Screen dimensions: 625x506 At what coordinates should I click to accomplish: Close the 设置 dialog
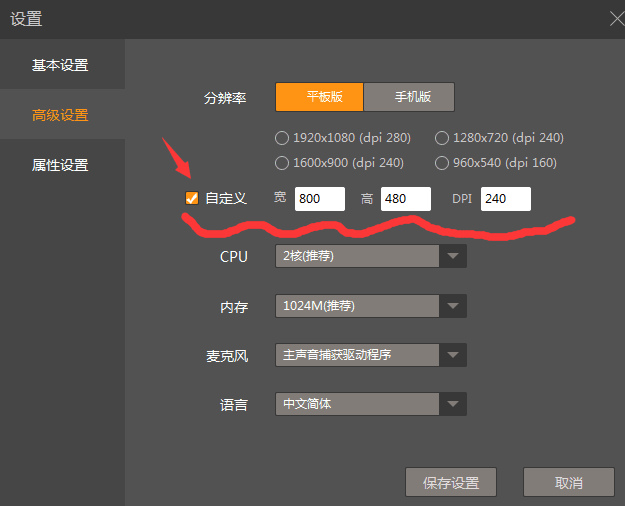point(617,19)
